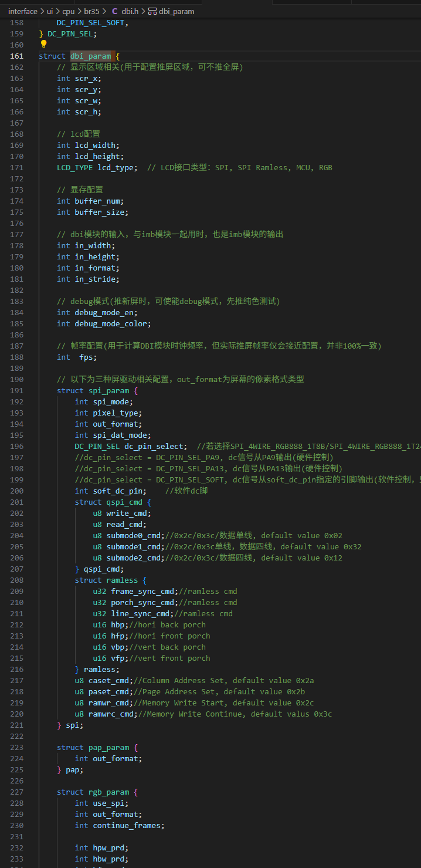Click the 'hpw_prd' member
This screenshot has width=421, height=868.
coord(108,848)
